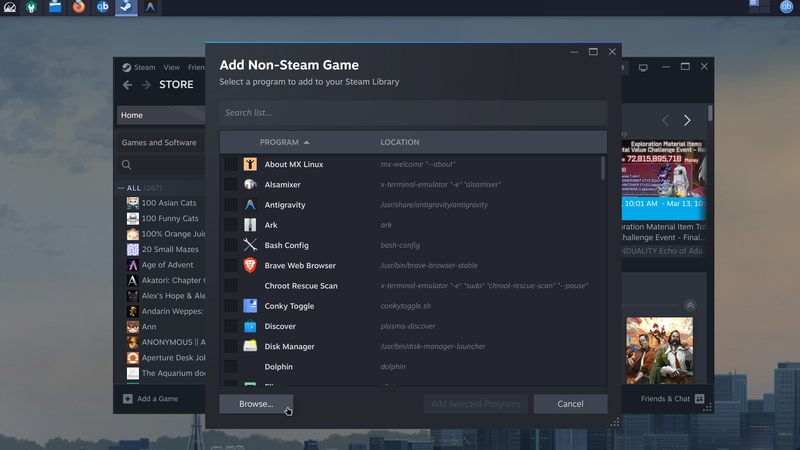Show previous featured store item arrow
The image size is (800, 450).
(665, 120)
